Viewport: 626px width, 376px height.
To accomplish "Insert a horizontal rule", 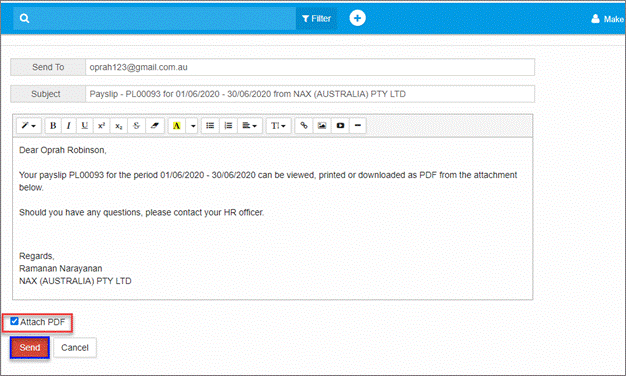I will click(358, 126).
